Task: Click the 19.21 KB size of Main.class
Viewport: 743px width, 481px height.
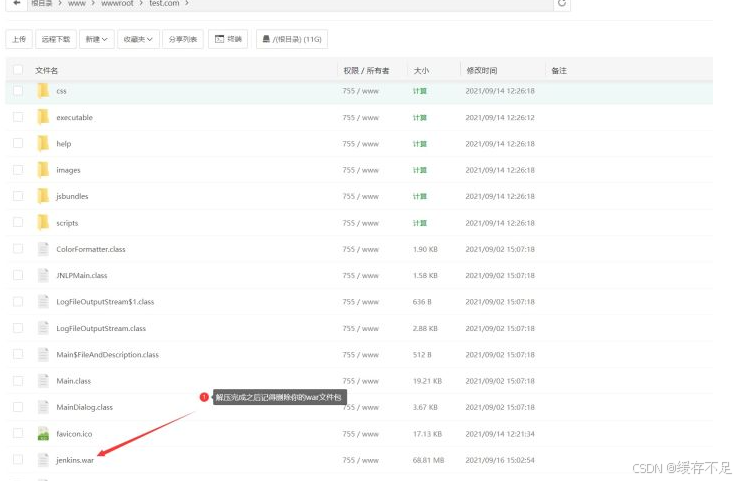Action: (x=427, y=381)
